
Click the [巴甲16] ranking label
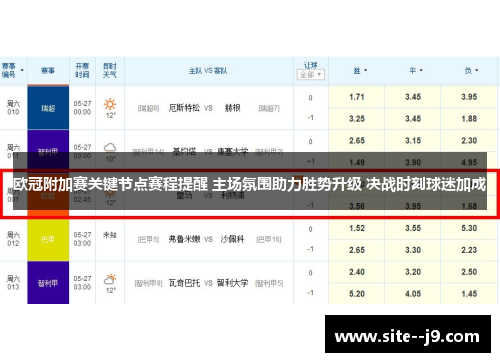coord(269,240)
